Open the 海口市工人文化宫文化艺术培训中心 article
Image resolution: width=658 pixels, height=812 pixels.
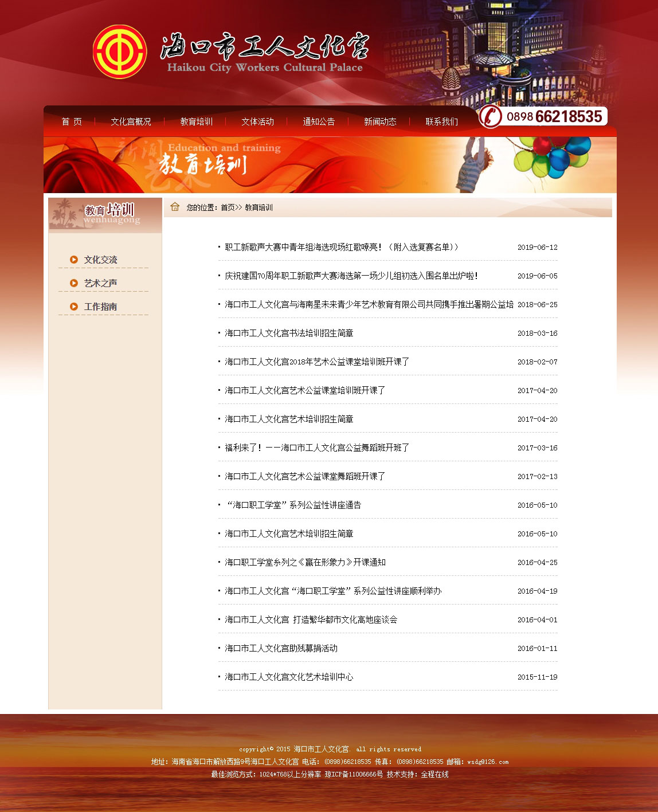(x=289, y=677)
